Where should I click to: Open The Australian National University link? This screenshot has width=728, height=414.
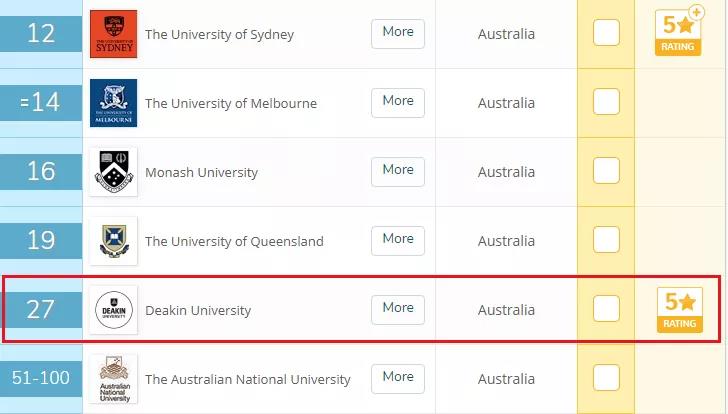[248, 379]
